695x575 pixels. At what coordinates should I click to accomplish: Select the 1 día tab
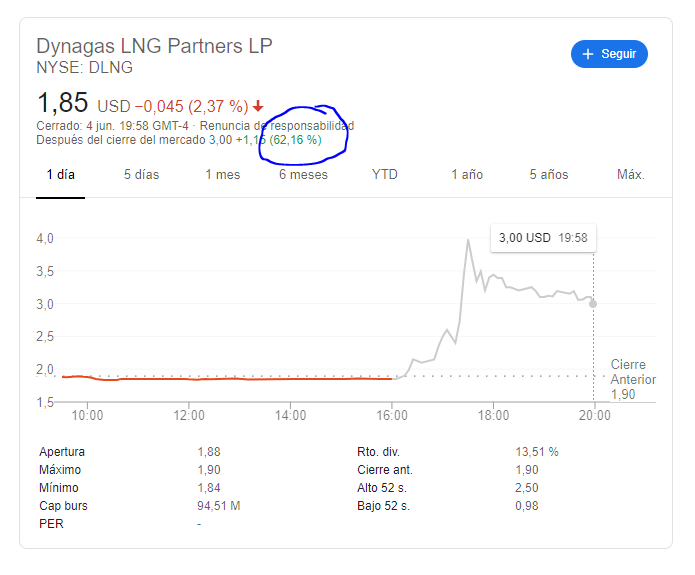click(60, 174)
